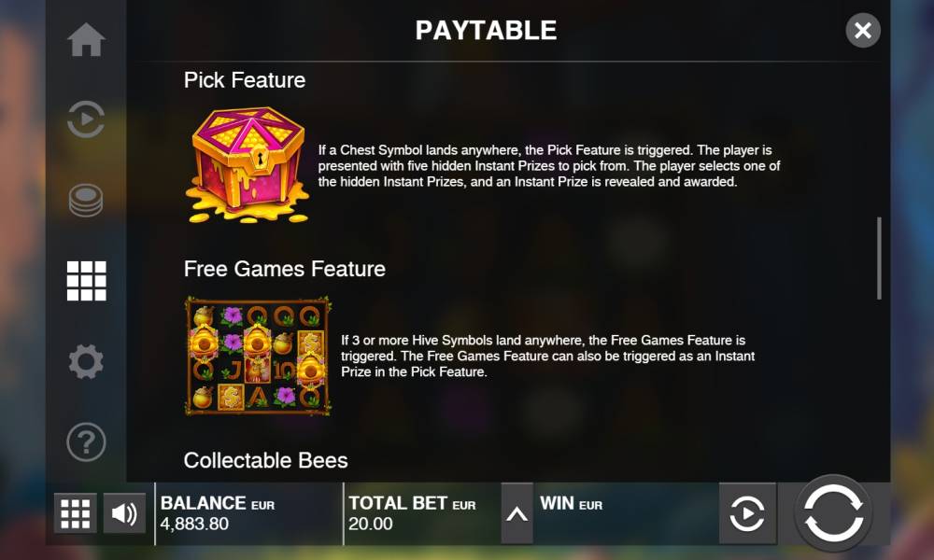Open the bottom-bar menu grid button
This screenshot has height=560, width=934.
[75, 513]
